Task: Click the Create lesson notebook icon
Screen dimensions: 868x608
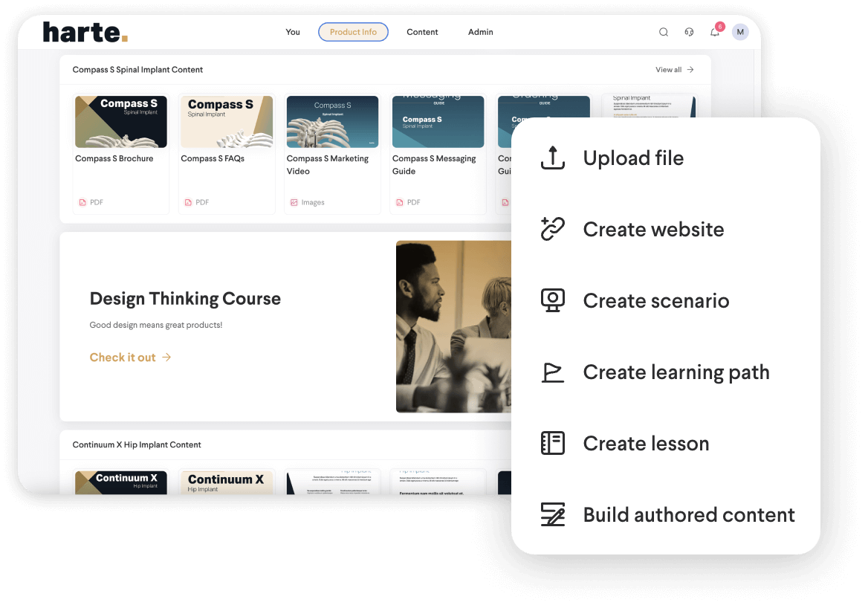Action: click(x=552, y=443)
